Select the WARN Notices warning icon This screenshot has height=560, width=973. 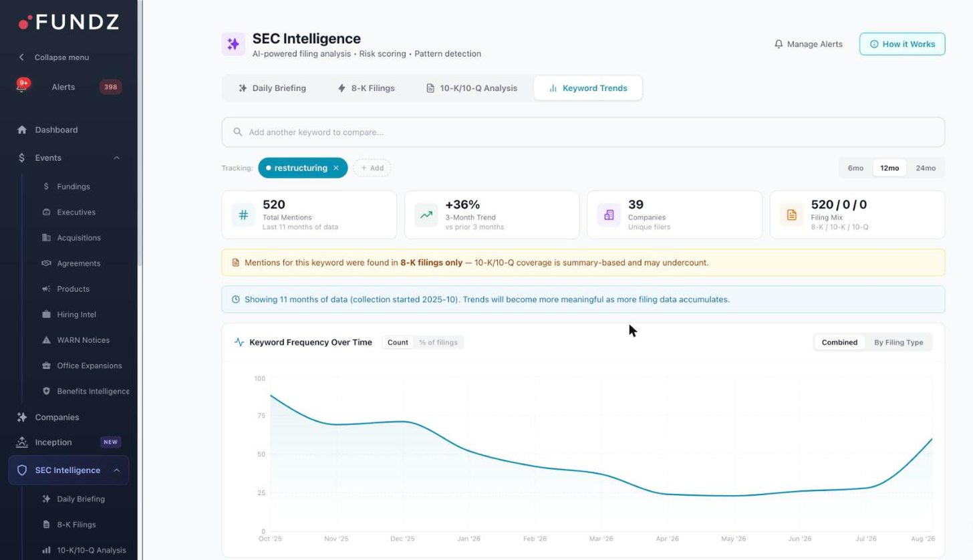pyautogui.click(x=46, y=340)
